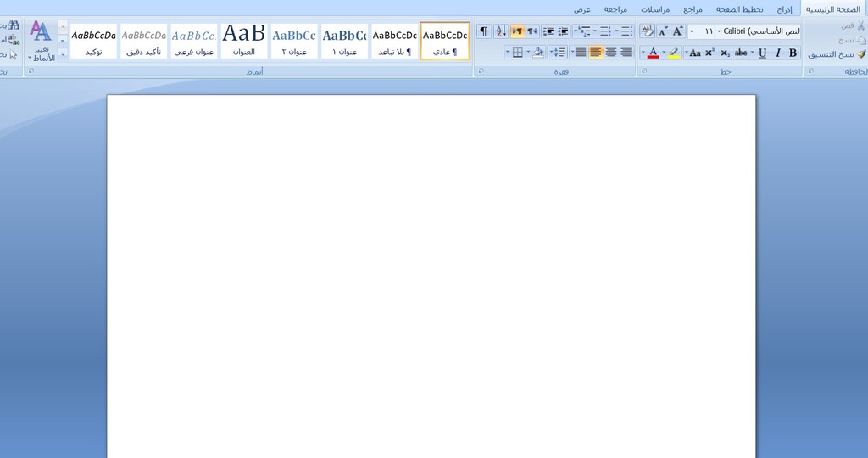
Task: Toggle Italic text formatting
Action: coord(777,53)
